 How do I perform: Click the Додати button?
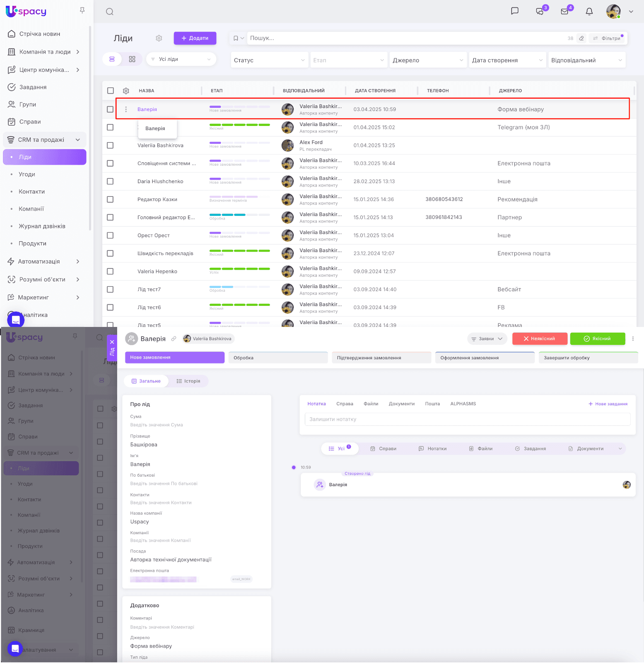tap(195, 38)
